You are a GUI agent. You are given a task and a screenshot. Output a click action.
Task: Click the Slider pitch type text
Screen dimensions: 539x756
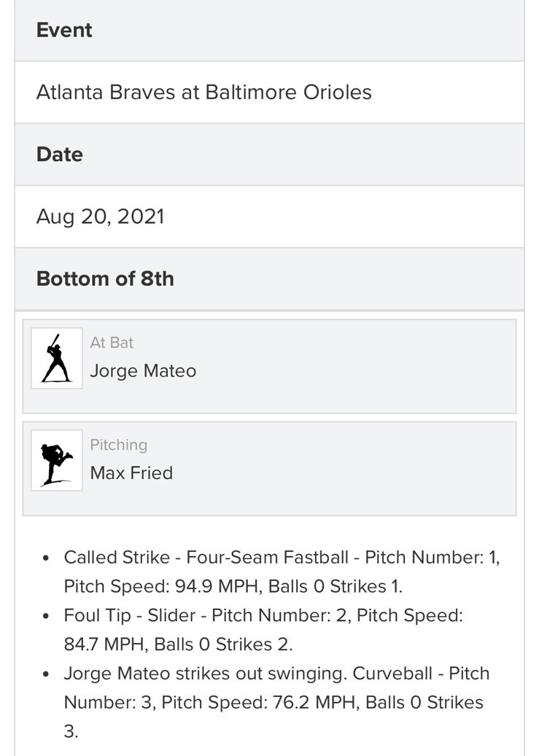171,615
